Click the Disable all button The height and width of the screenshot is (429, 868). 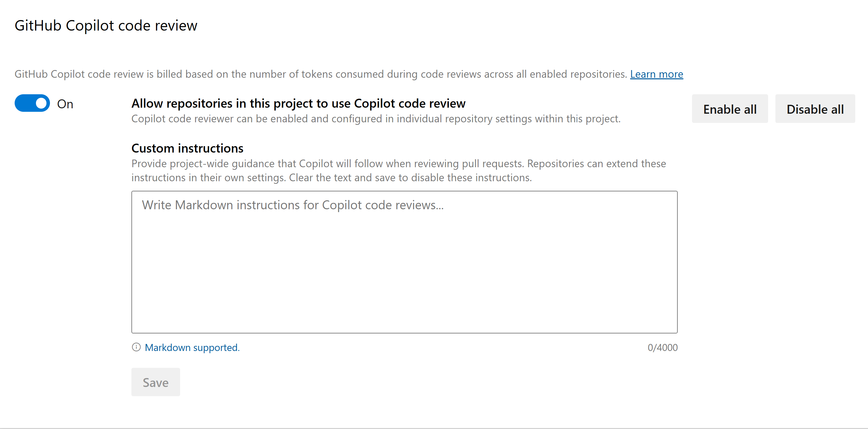[815, 109]
